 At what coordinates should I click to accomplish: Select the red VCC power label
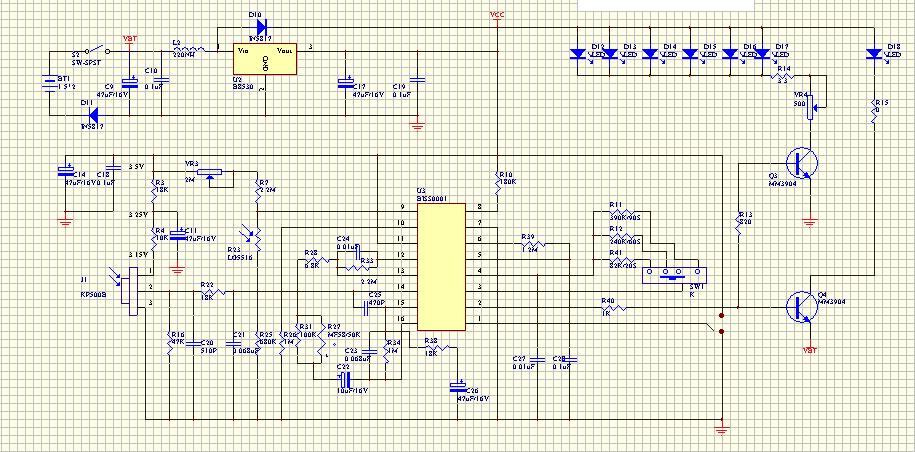(x=497, y=15)
